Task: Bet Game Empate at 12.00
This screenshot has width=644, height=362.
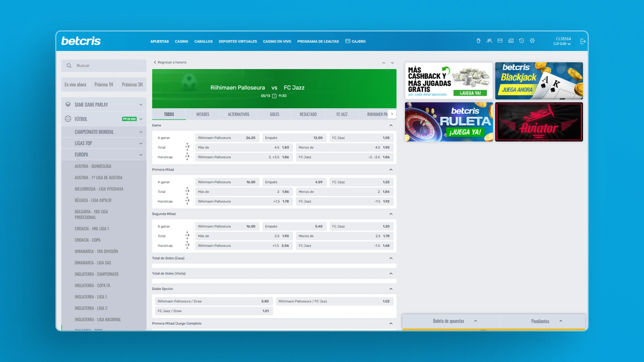Action: pyautogui.click(x=294, y=138)
